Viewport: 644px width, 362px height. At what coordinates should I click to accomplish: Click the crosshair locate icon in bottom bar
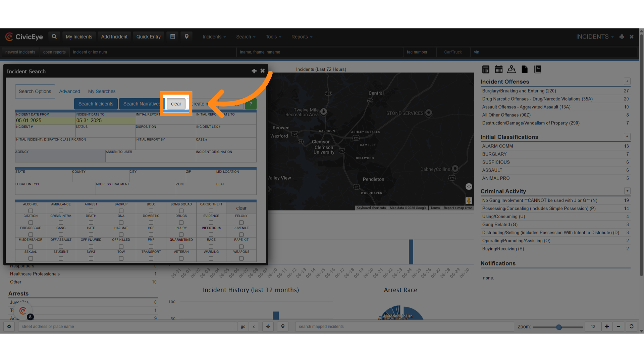268,326
